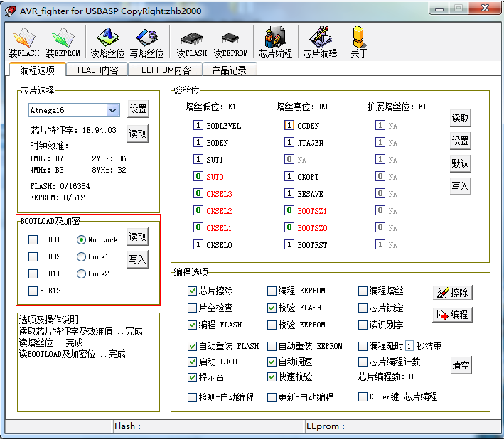The width and height of the screenshot is (504, 439).
Task: Open the 产品记录 tab
Action: click(229, 70)
